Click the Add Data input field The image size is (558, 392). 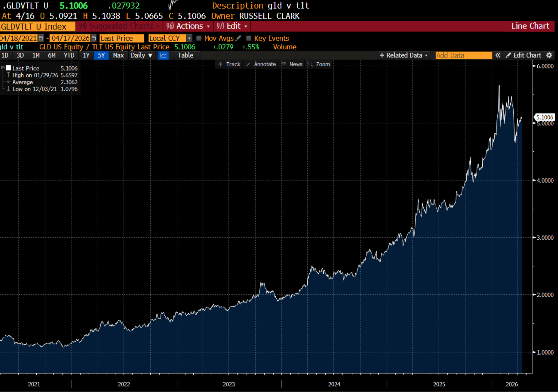tap(463, 55)
